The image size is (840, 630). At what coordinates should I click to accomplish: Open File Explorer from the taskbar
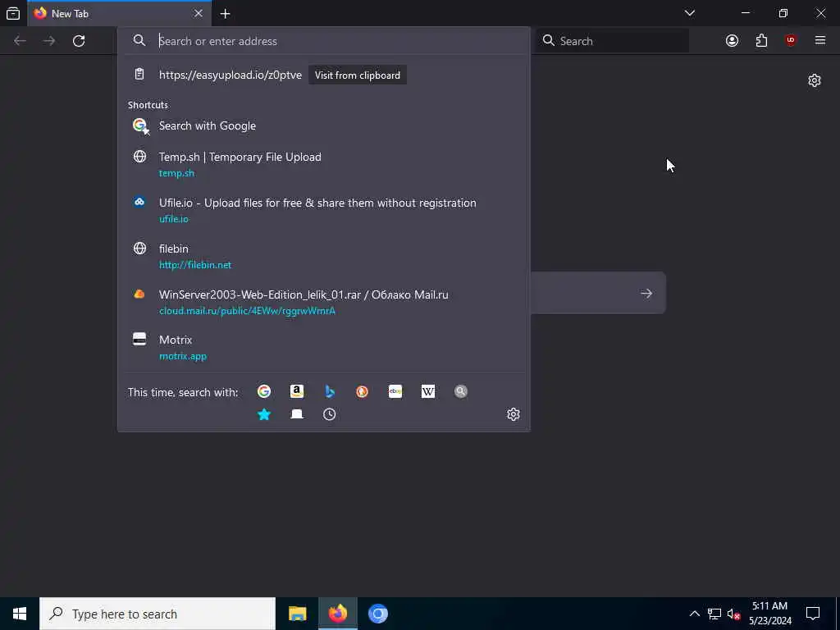pos(297,614)
